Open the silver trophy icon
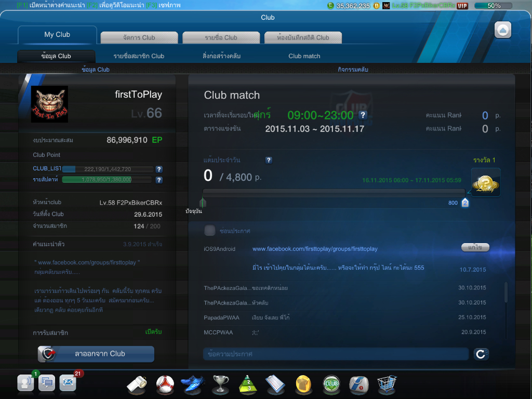Screen dimensions: 532x399 [220, 385]
